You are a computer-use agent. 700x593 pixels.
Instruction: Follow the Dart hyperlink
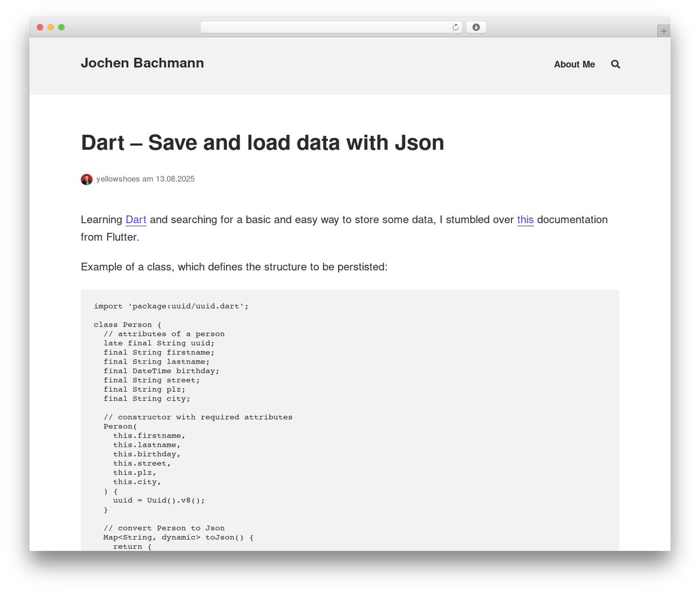point(136,220)
